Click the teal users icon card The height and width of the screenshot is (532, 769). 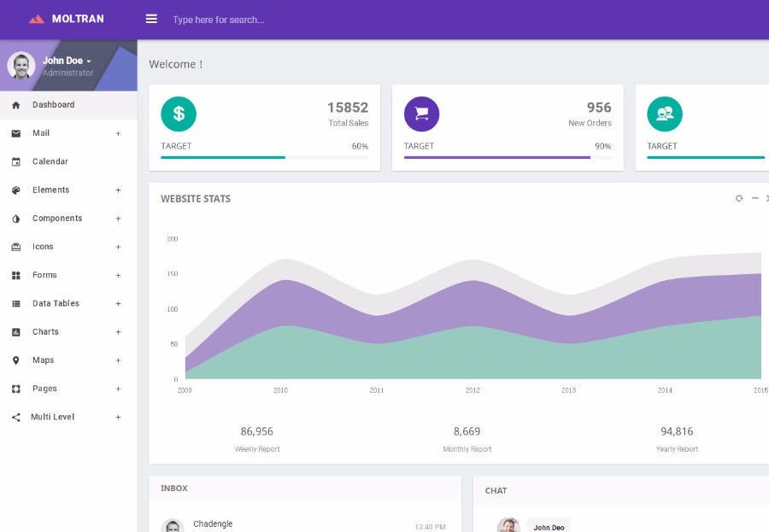[664, 114]
